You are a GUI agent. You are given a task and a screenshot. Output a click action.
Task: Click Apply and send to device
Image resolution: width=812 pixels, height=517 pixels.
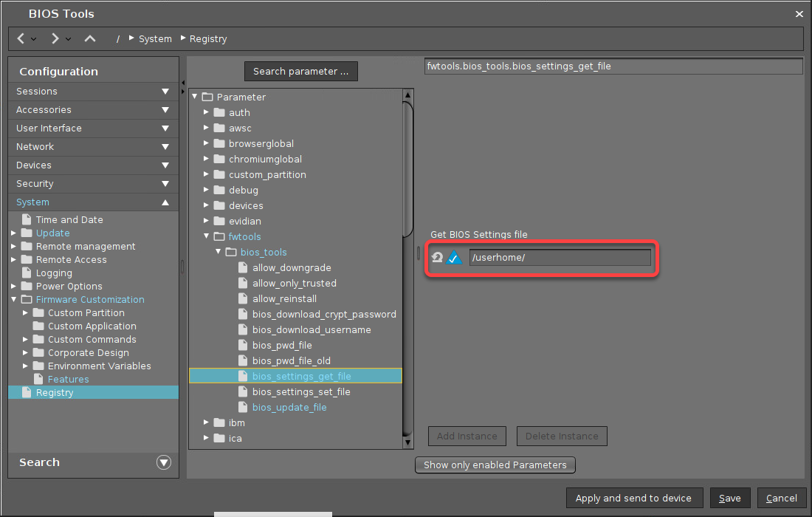click(633, 498)
